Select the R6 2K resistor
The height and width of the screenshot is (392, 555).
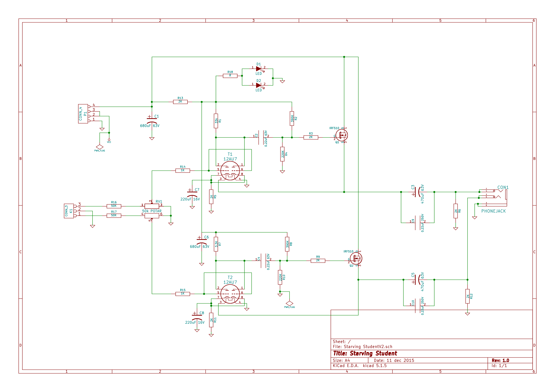click(456, 211)
